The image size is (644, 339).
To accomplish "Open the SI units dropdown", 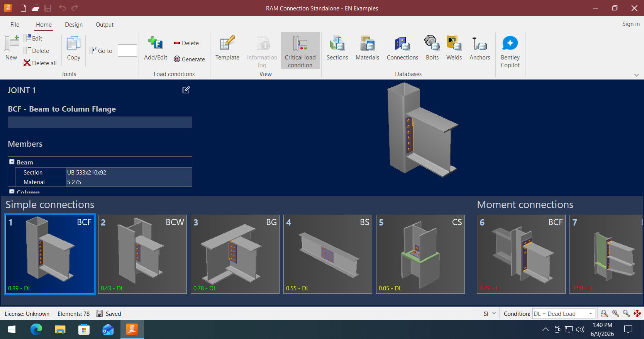I will pos(490,314).
